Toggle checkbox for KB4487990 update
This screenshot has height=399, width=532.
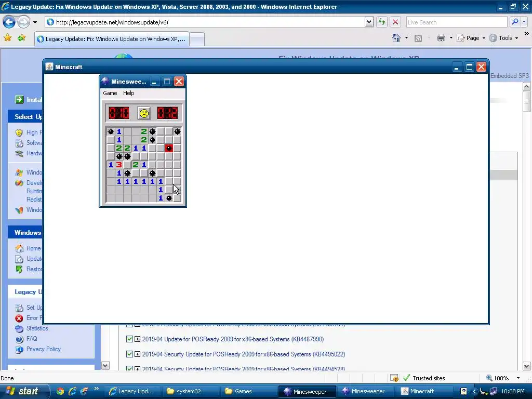[129, 339]
